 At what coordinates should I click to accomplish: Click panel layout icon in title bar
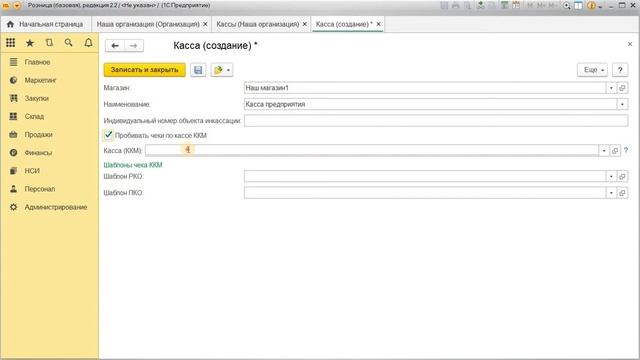pyautogui.click(x=578, y=5)
